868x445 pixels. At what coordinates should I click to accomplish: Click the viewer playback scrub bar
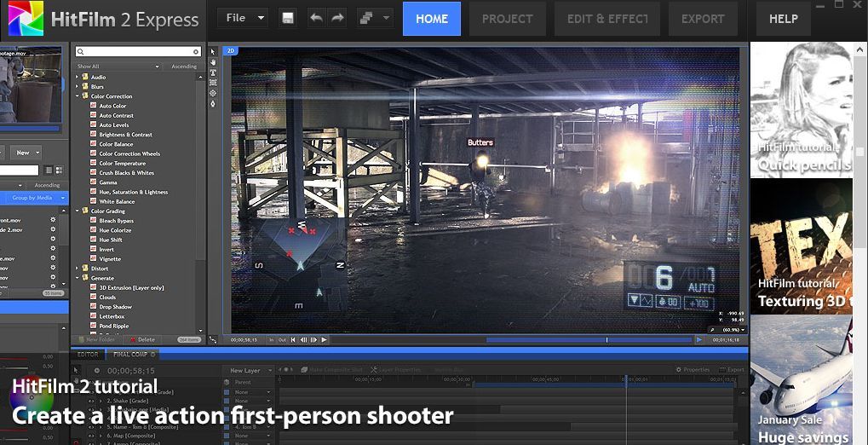point(511,339)
